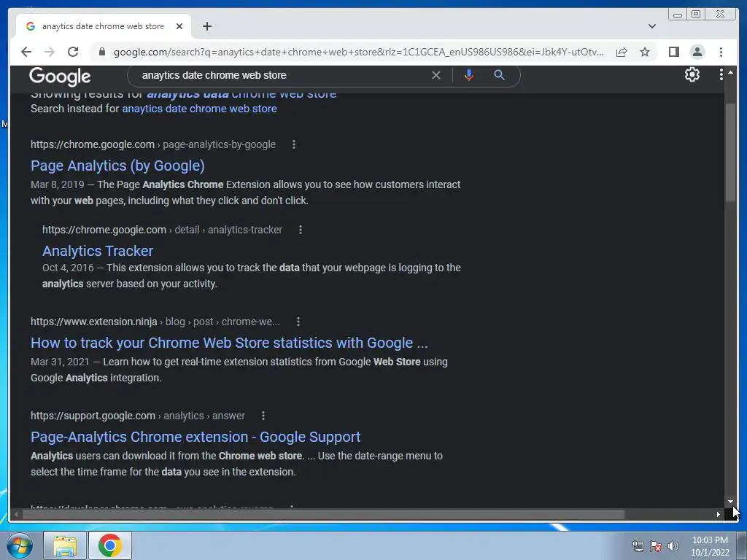Screen dimensions: 747x560
Task: Open the Action Center flag icon
Action: tap(656, 546)
